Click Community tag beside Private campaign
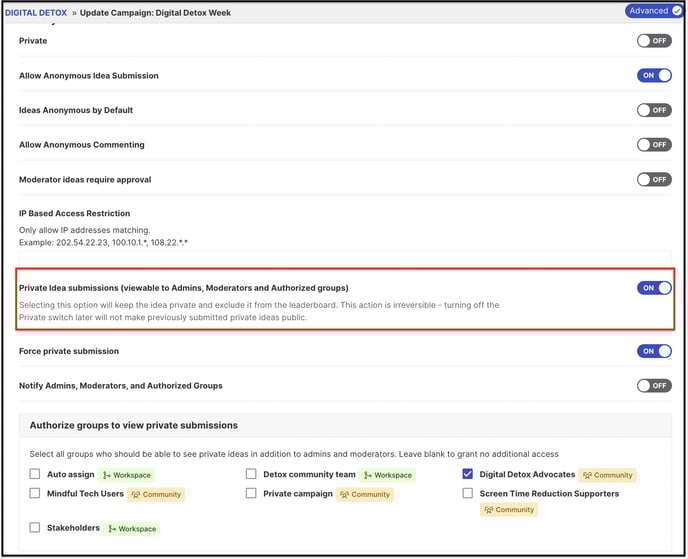688x559 pixels. [x=365, y=494]
